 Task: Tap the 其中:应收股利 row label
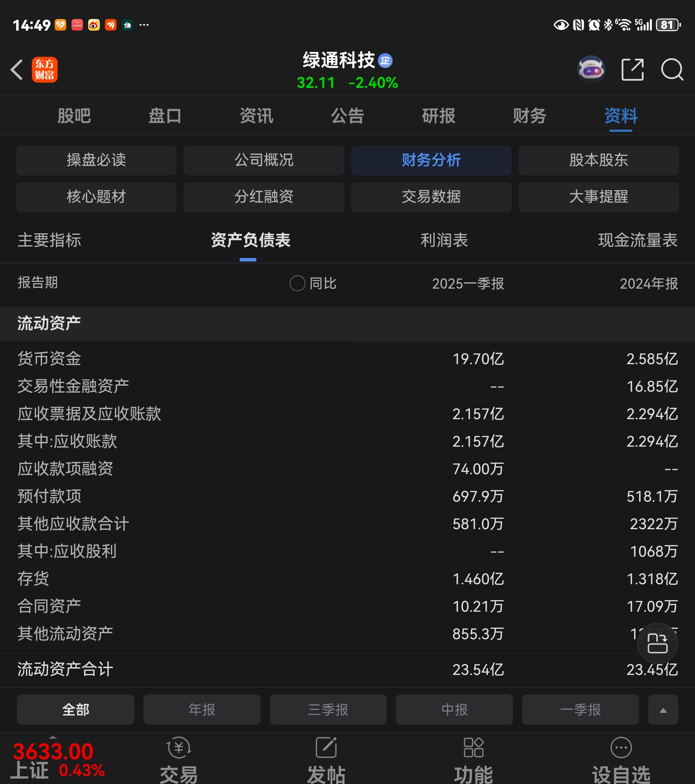67,551
